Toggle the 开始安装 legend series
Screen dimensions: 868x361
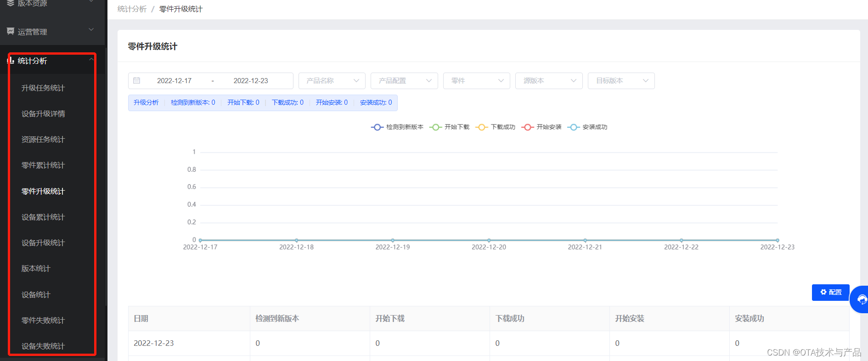541,127
